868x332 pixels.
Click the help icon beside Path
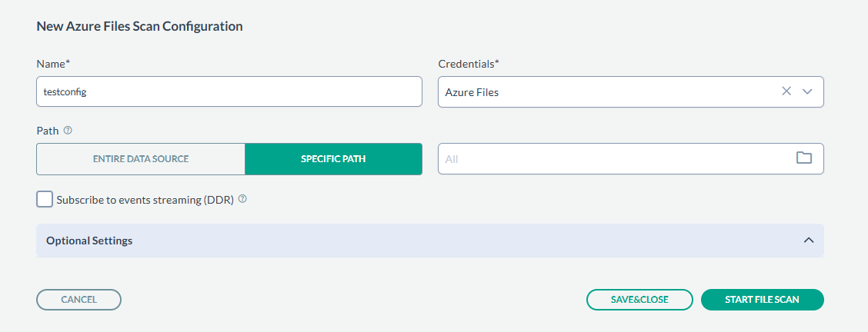coord(68,131)
